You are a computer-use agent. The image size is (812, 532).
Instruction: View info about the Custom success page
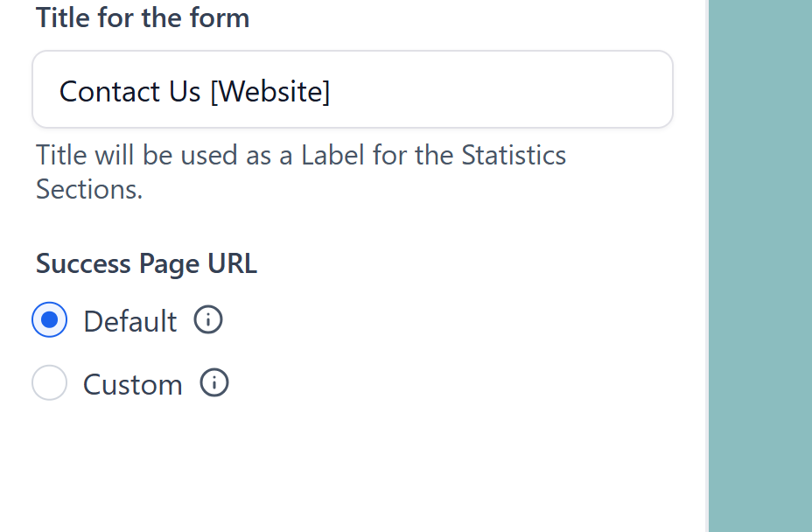[x=213, y=382]
